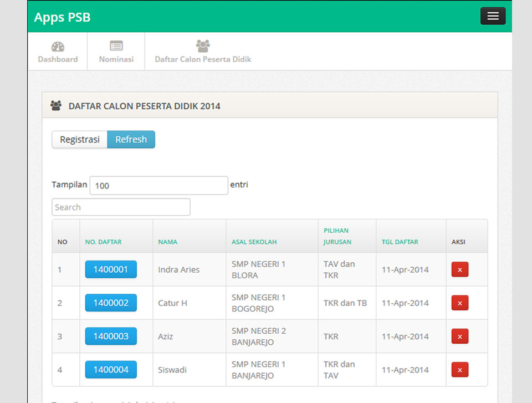
Task: Delete Catur H row with red X
Action: pos(459,303)
